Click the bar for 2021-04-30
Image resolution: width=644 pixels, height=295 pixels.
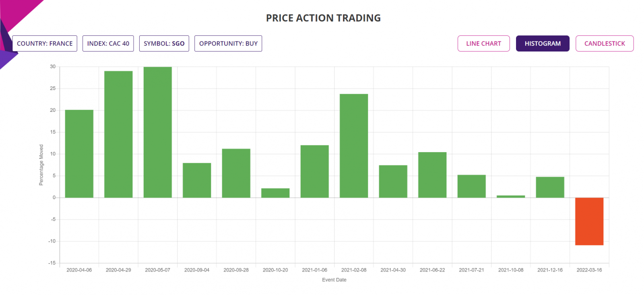pos(393,182)
